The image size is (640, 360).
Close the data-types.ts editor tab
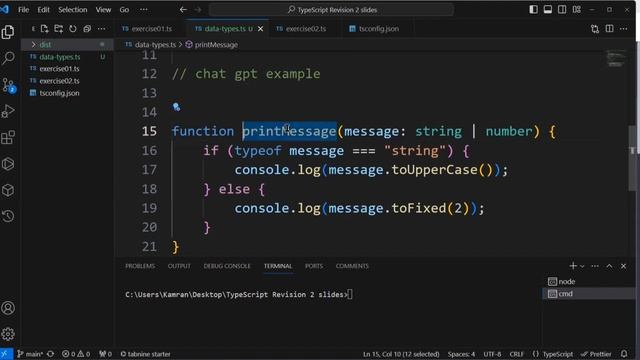click(x=260, y=29)
